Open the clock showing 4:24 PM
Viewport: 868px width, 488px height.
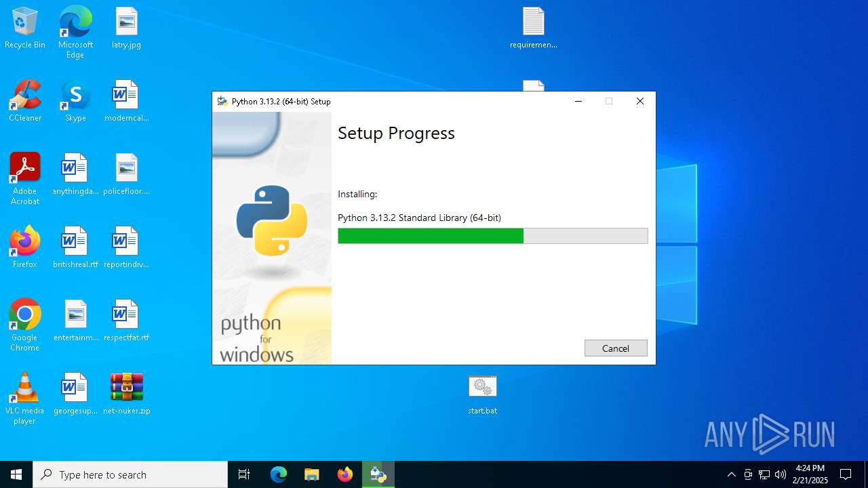point(810,474)
